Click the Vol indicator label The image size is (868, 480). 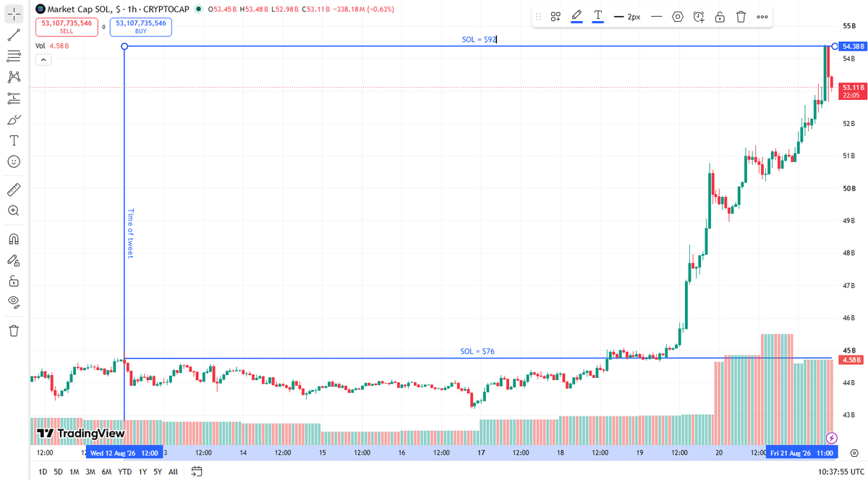click(x=41, y=46)
